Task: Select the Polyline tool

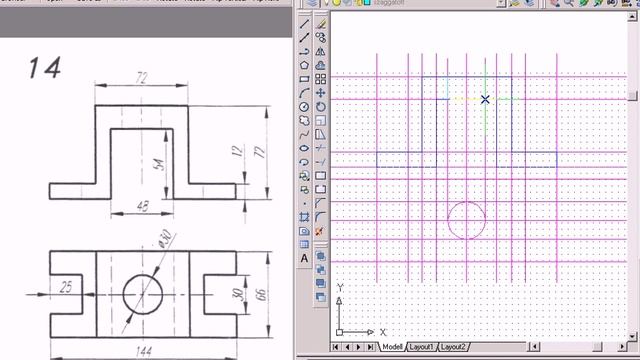Action: tap(304, 52)
